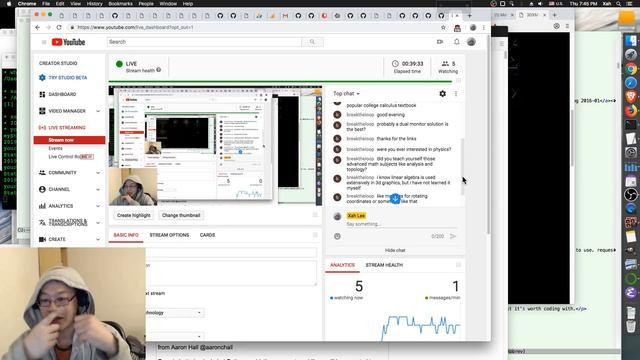Expand the VIDEO MANAGER section
The image size is (640, 360).
98,111
